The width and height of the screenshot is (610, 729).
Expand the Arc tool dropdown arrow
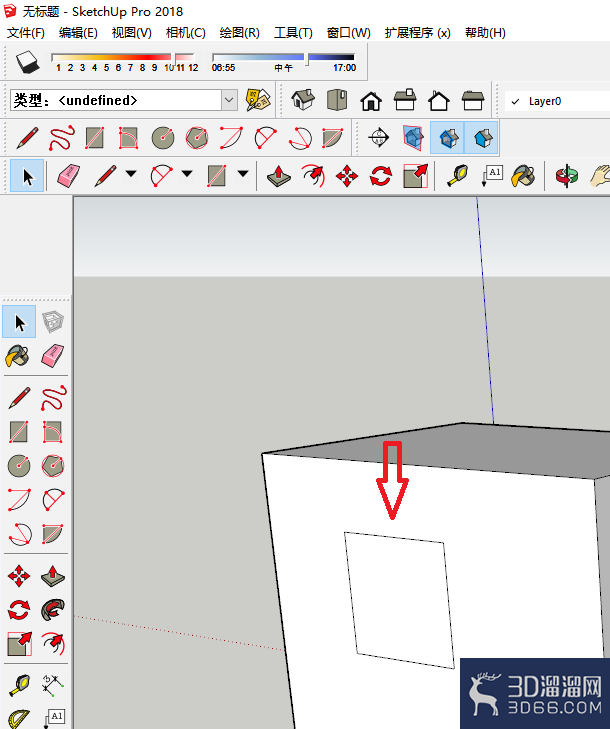click(187, 174)
